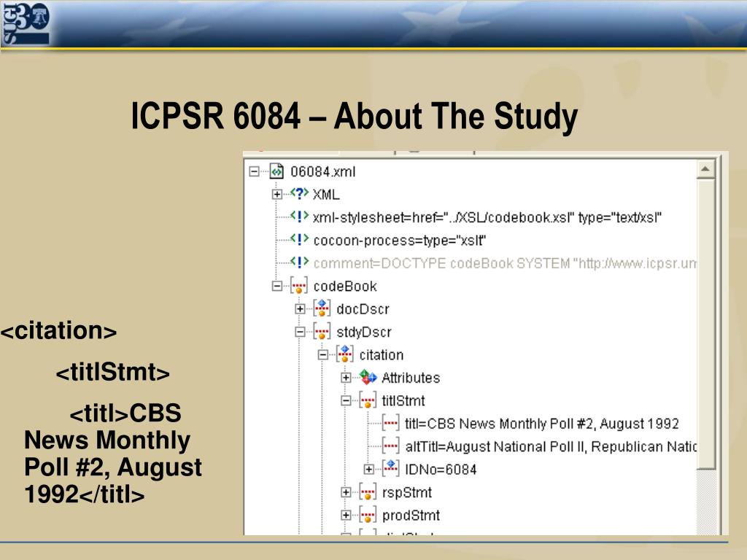Select the rspStmt tree label
Screen dimensions: 747x560
pyautogui.click(x=407, y=492)
